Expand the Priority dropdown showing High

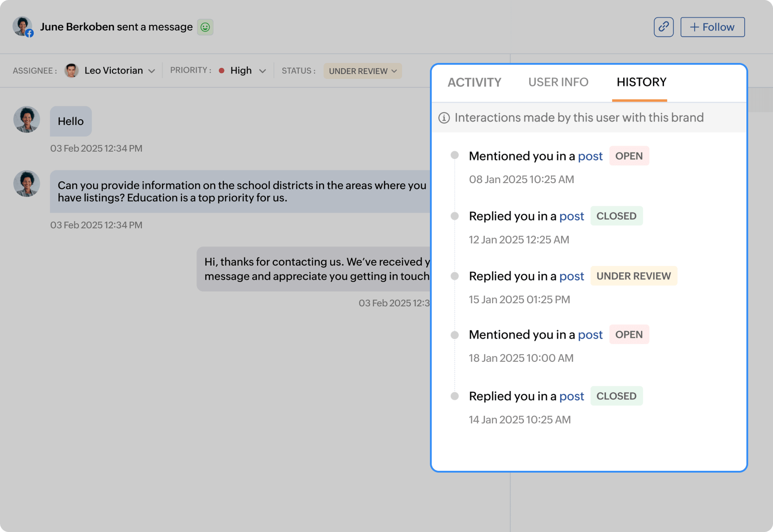tap(262, 70)
